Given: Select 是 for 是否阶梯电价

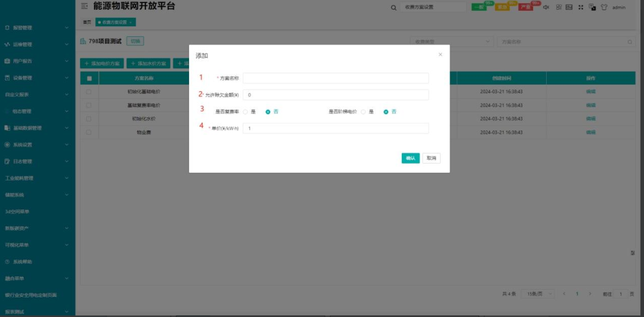Looking at the screenshot, I should click(363, 111).
